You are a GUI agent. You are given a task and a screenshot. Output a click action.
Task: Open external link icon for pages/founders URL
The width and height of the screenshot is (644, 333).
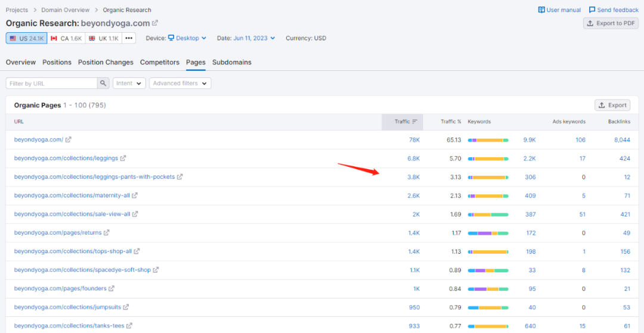pyautogui.click(x=112, y=289)
